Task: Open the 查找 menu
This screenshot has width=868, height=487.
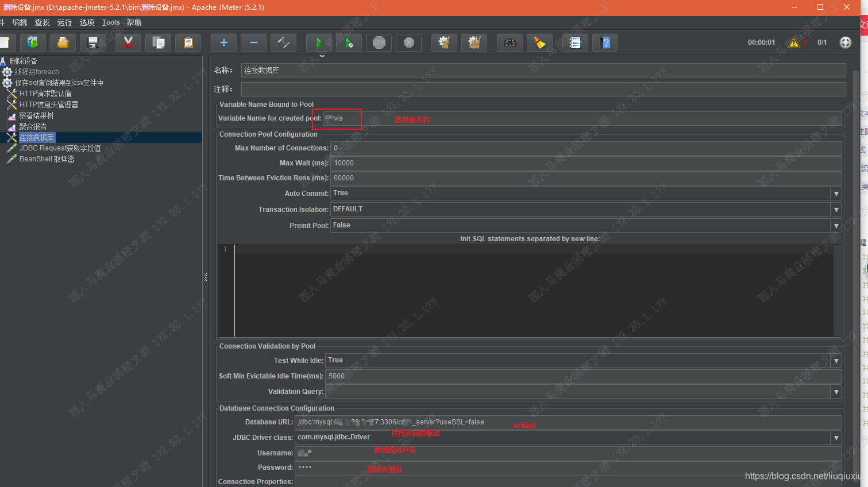Action: click(42, 22)
